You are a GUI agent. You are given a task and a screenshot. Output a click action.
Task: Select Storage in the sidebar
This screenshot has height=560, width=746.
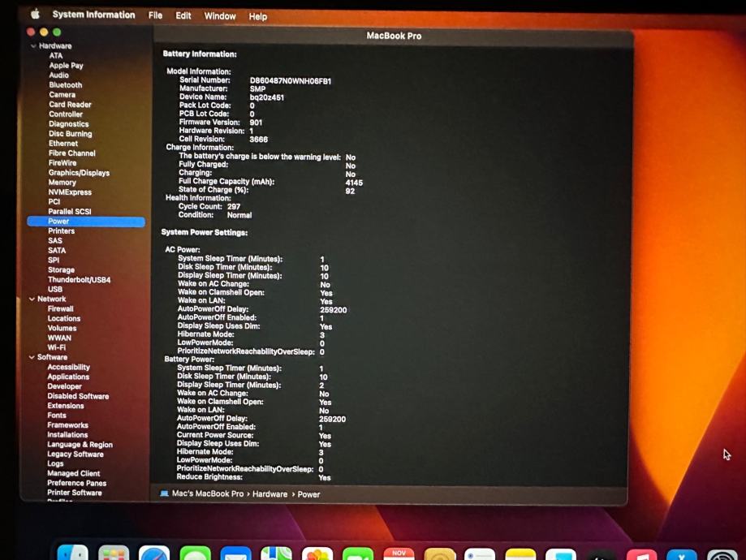point(62,270)
